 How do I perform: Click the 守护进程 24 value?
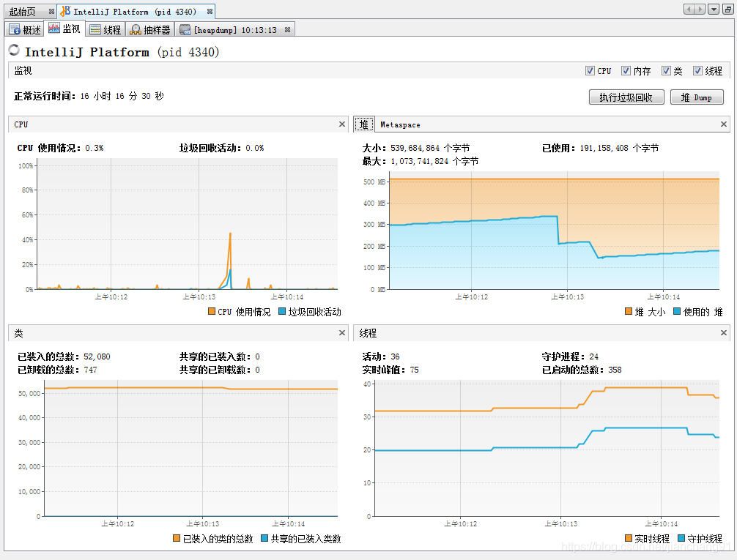coord(593,356)
